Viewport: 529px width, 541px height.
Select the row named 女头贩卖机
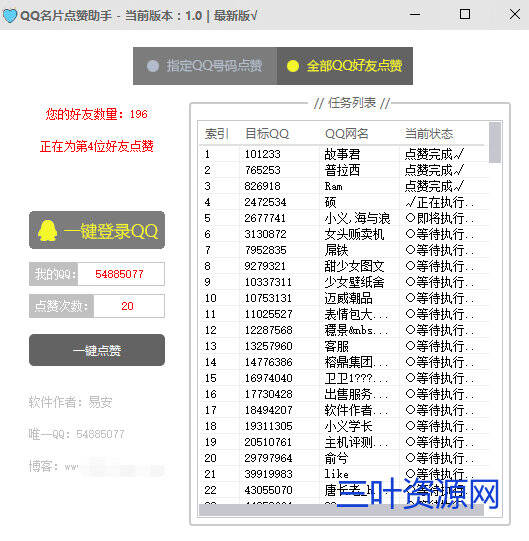click(344, 234)
